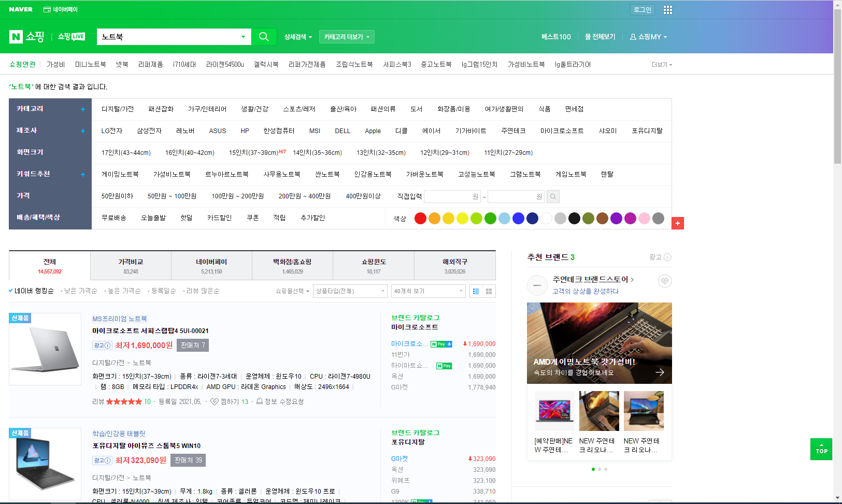Click 찜하기 heart on Surface Laptop item
Image resolution: width=842 pixels, height=504 pixels.
tap(214, 401)
